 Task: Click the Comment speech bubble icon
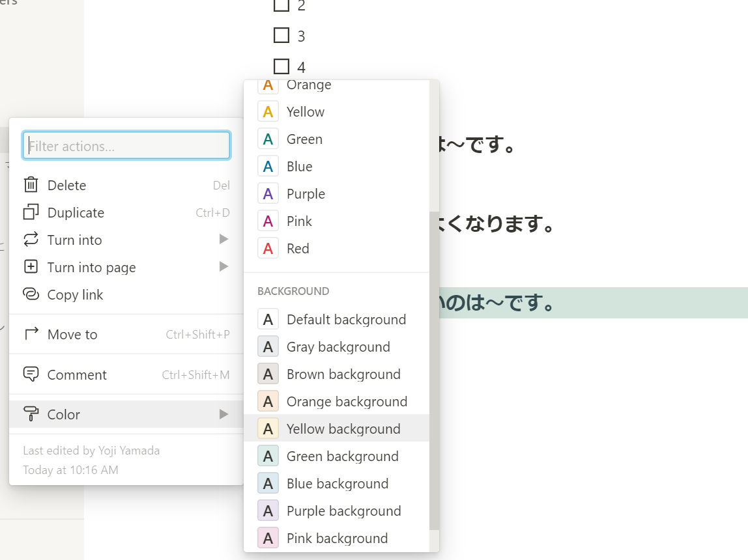tap(31, 374)
